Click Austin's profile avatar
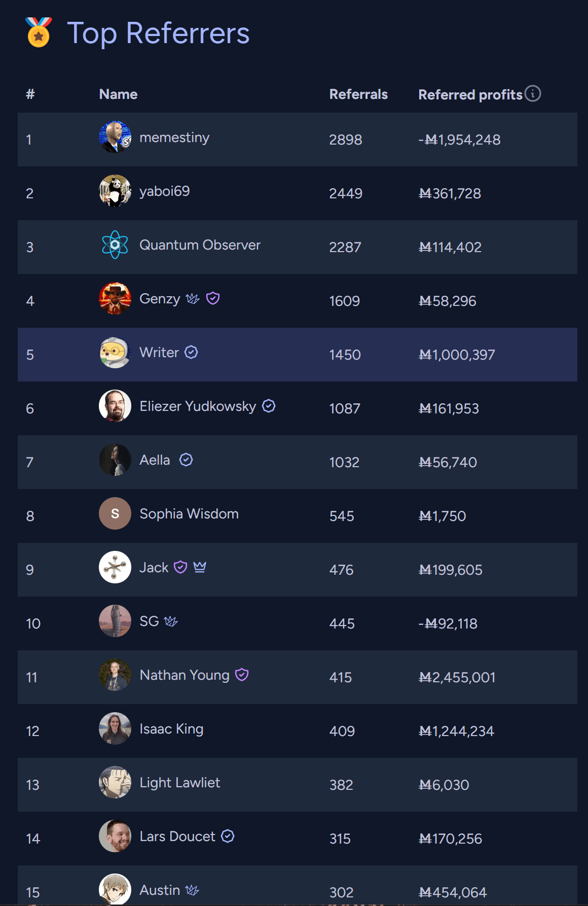The height and width of the screenshot is (906, 588). (x=115, y=889)
